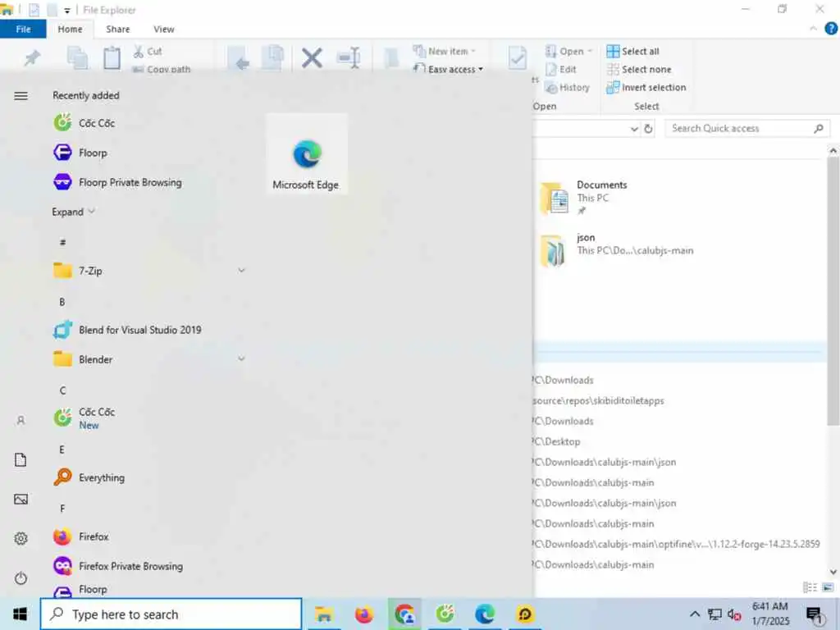
Task: Open Microsoft Edge from the taskbar
Action: click(x=485, y=614)
